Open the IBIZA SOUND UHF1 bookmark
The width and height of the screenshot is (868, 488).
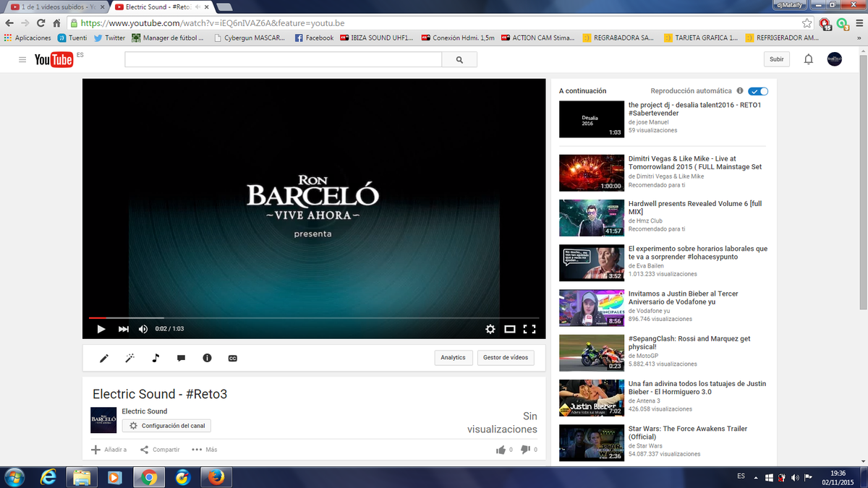pyautogui.click(x=375, y=38)
